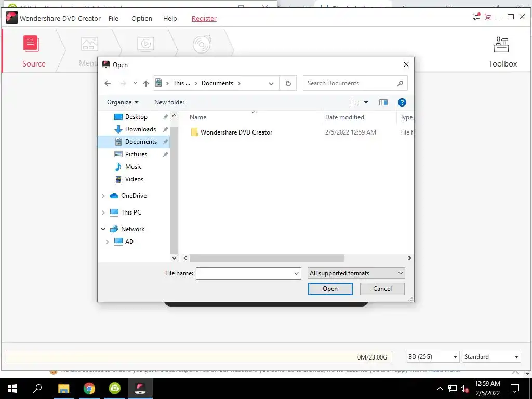This screenshot has height=399, width=532.
Task: Select the Wondershare DVD Creator folder
Action: pyautogui.click(x=236, y=132)
